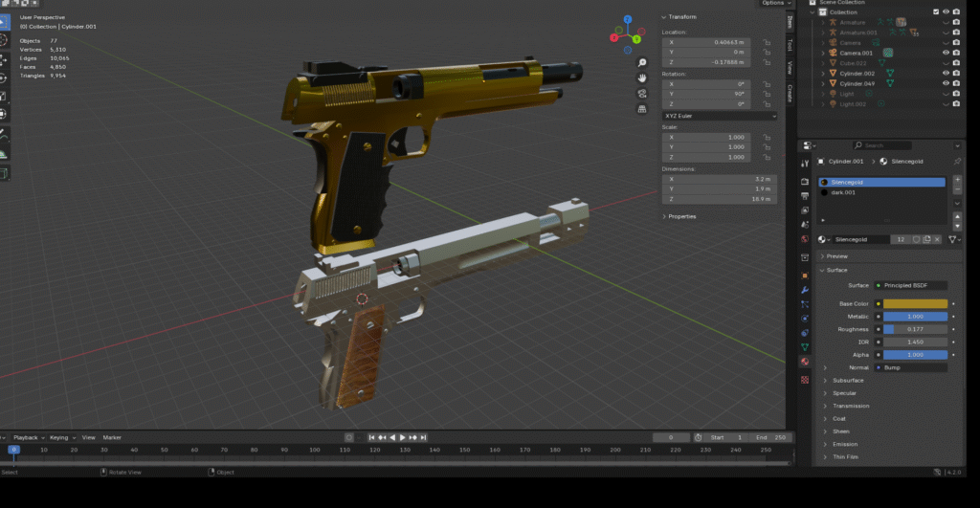Click the pan hand viewport icon
Image resolution: width=980 pixels, height=508 pixels.
[643, 77]
